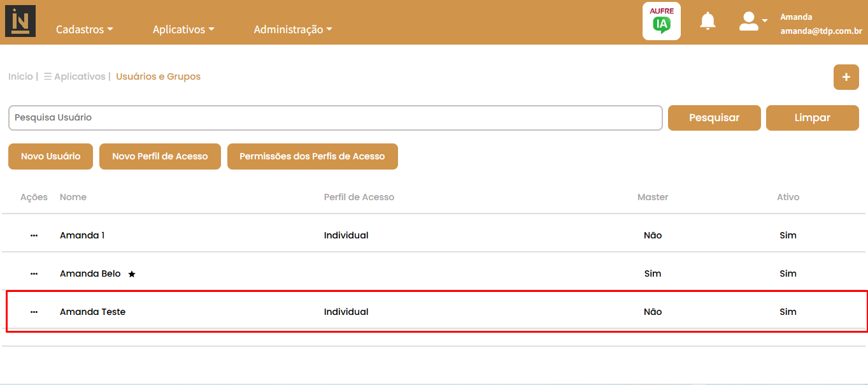Click the star next to Amanda Belo

(x=132, y=274)
